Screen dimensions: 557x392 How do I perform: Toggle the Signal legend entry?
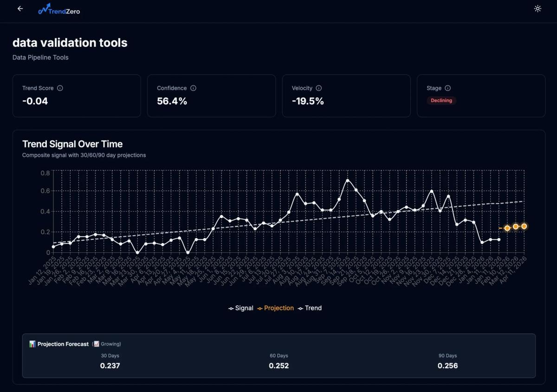[241, 308]
